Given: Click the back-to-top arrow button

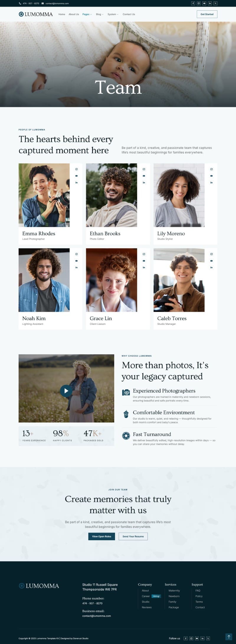Looking at the screenshot, I should tap(229, 637).
